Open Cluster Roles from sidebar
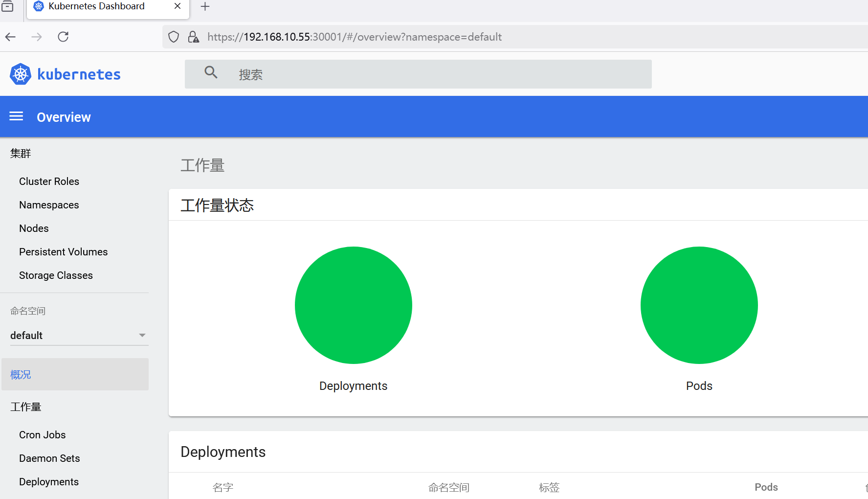 (x=49, y=181)
